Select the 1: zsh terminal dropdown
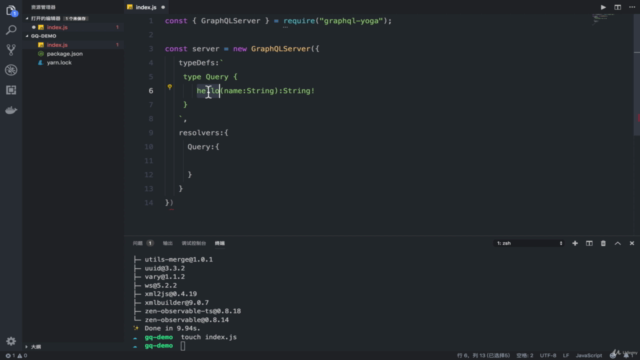640x360 pixels. (x=529, y=243)
